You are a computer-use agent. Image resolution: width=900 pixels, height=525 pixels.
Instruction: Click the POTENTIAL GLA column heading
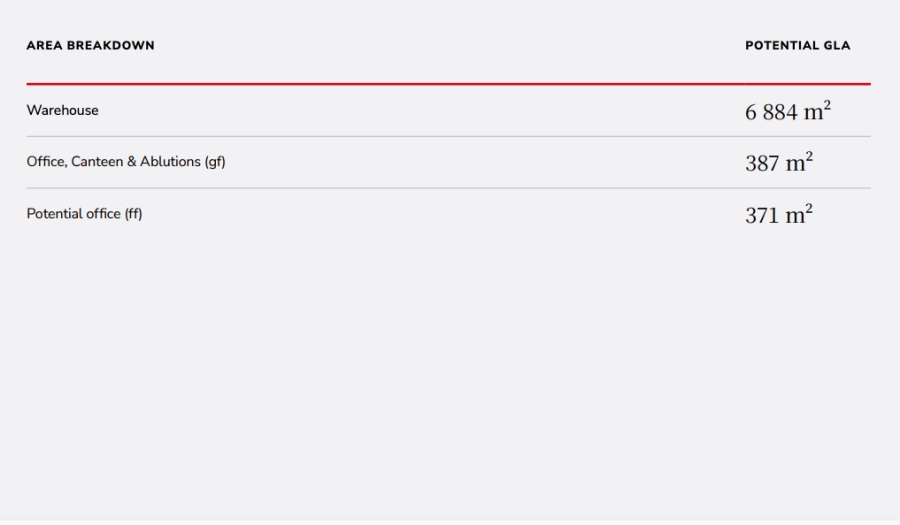tap(797, 45)
